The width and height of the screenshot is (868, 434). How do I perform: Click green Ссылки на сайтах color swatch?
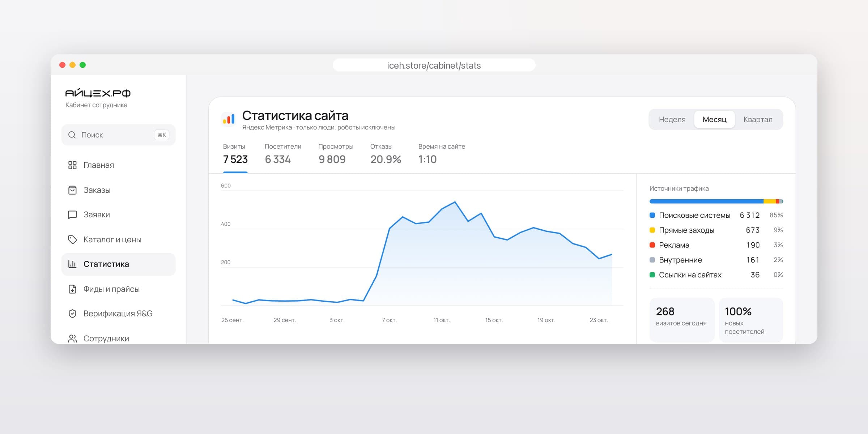coord(652,275)
